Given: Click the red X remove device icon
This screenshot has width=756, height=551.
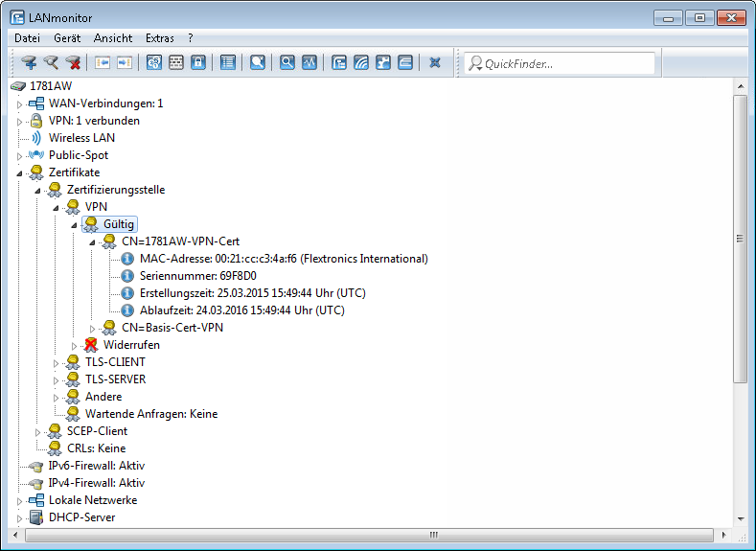Looking at the screenshot, I should (74, 63).
